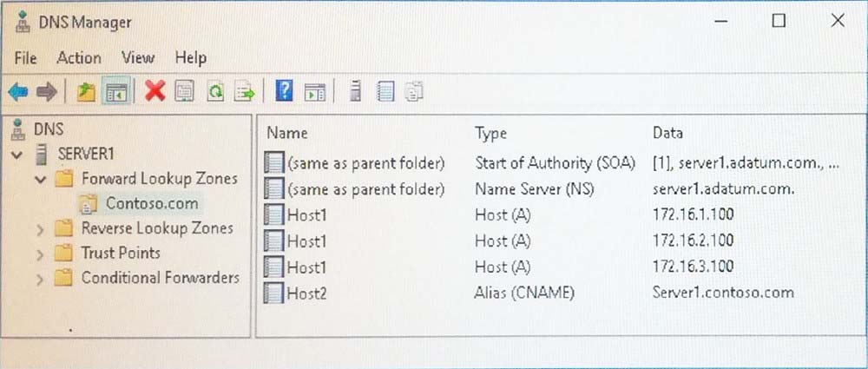Viewport: 868px width, 369px height.
Task: Click the folder icon of Trust Points
Action: click(63, 254)
